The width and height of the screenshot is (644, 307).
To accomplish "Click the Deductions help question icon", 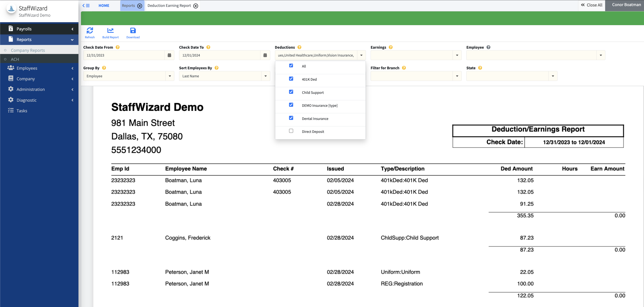I will coord(299,47).
